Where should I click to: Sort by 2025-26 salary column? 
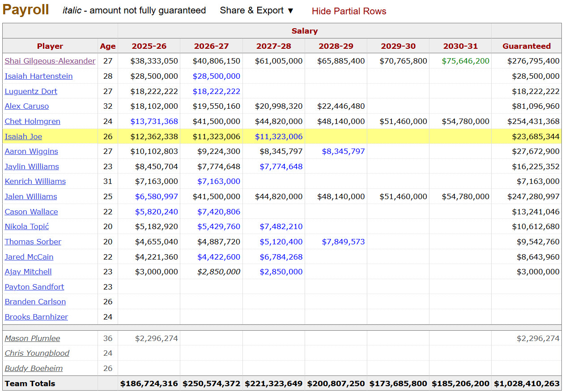[149, 46]
